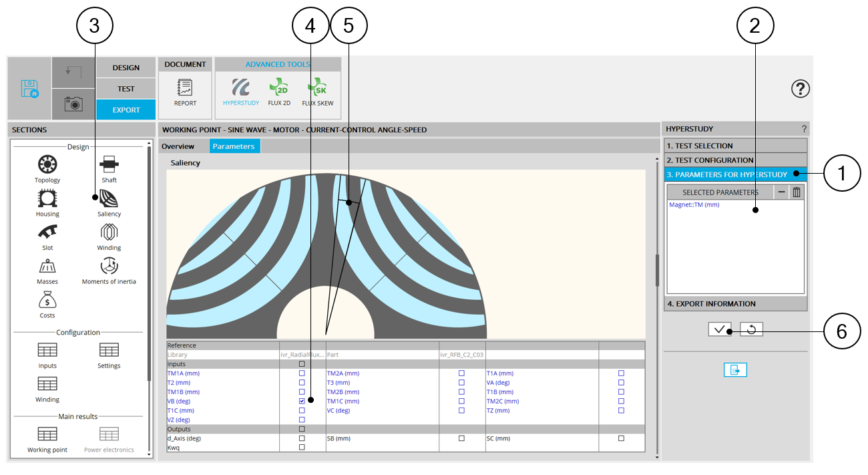This screenshot has height=475, width=868.
Task: Open the Report document icon
Action: click(185, 89)
